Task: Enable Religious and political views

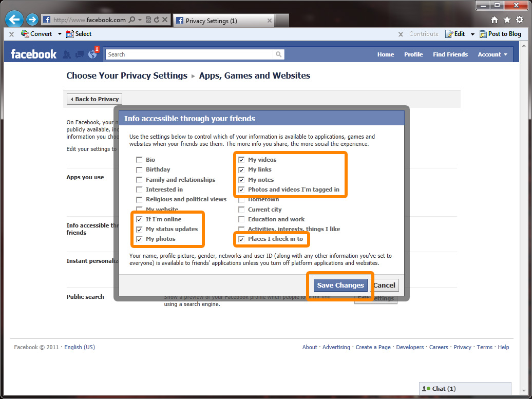Action: [139, 199]
